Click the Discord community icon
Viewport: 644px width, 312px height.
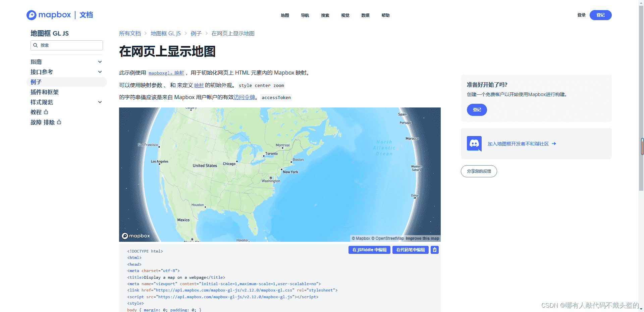click(x=474, y=144)
